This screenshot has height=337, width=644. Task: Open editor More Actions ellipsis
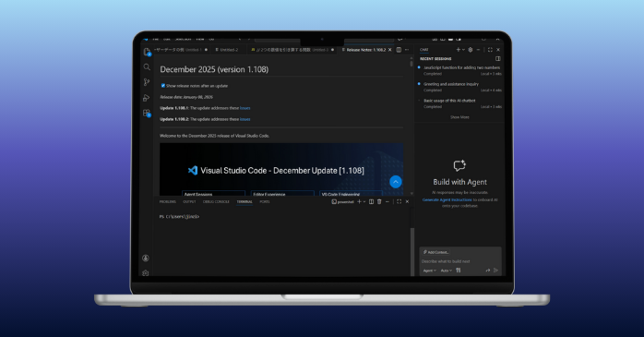pos(407,50)
